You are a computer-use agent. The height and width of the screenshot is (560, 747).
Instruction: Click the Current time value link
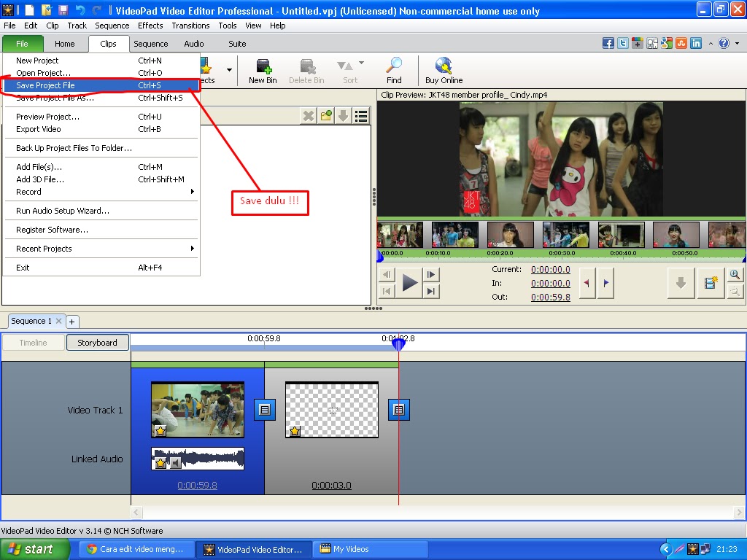click(x=551, y=269)
